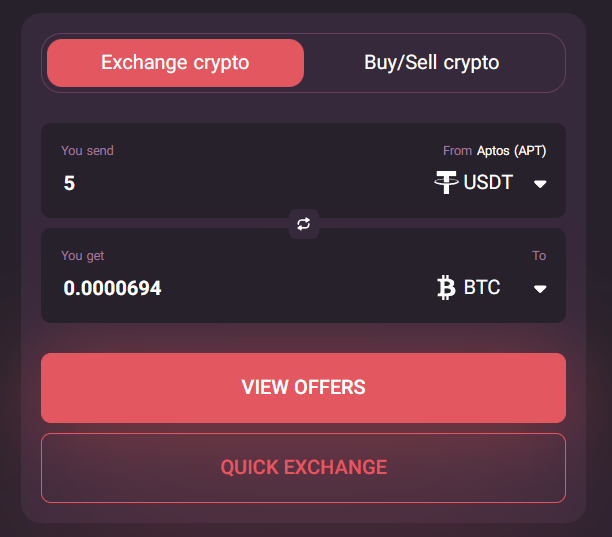Viewport: 612px width, 537px height.
Task: Click the "You send" label
Action: [x=87, y=151]
